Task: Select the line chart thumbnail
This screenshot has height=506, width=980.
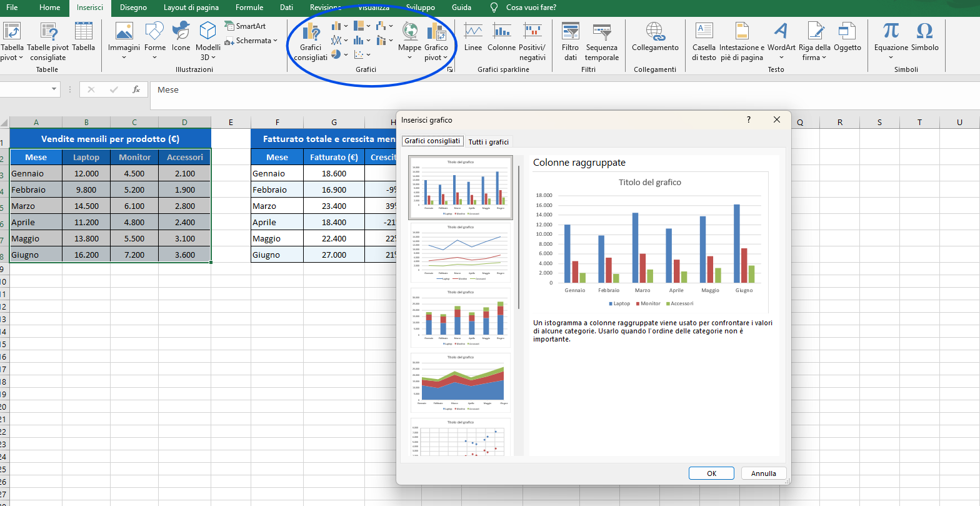Action: click(x=461, y=253)
